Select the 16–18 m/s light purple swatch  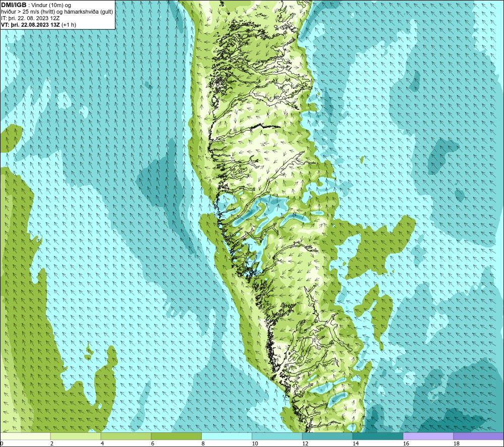[428, 436]
